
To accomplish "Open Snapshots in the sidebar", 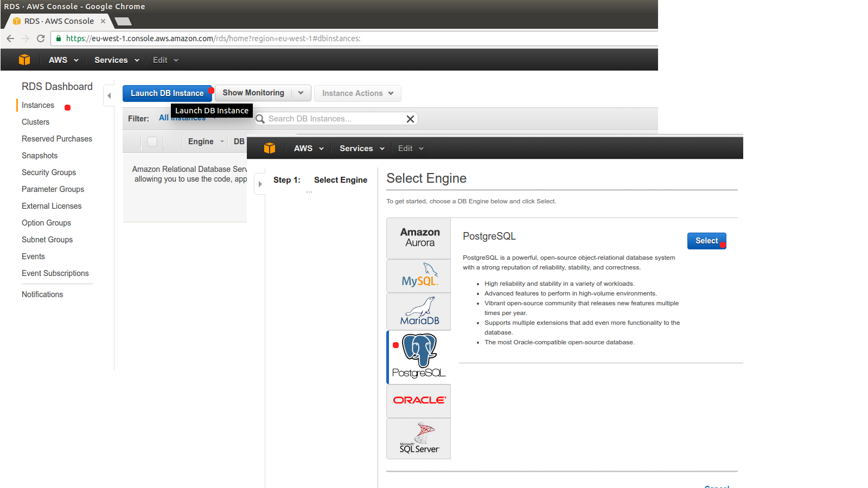I will pos(40,156).
